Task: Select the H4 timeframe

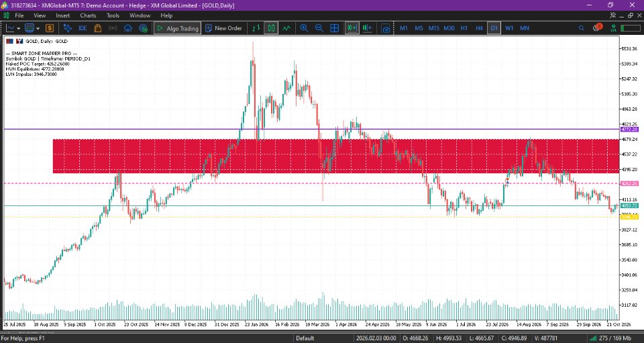Action: tap(479, 28)
